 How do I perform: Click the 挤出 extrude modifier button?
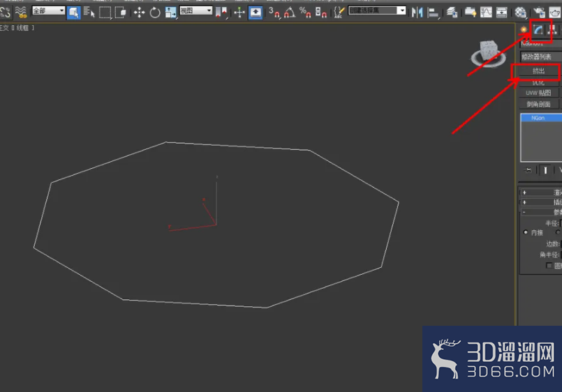538,71
